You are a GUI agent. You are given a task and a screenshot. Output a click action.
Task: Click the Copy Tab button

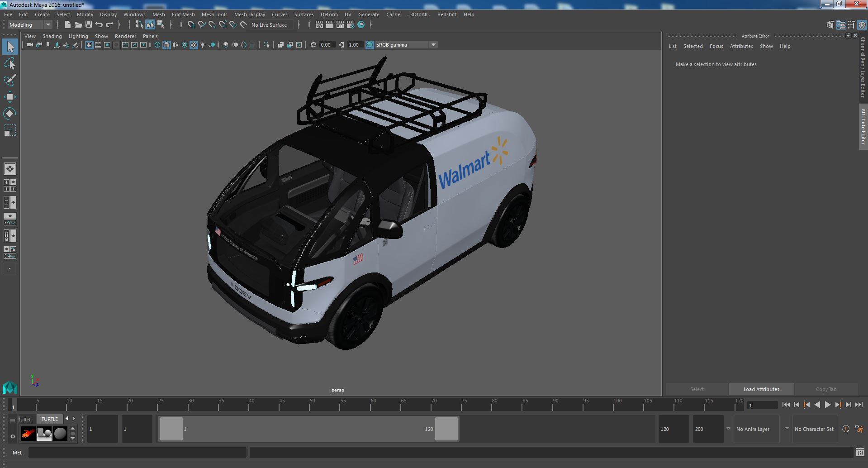(x=826, y=389)
